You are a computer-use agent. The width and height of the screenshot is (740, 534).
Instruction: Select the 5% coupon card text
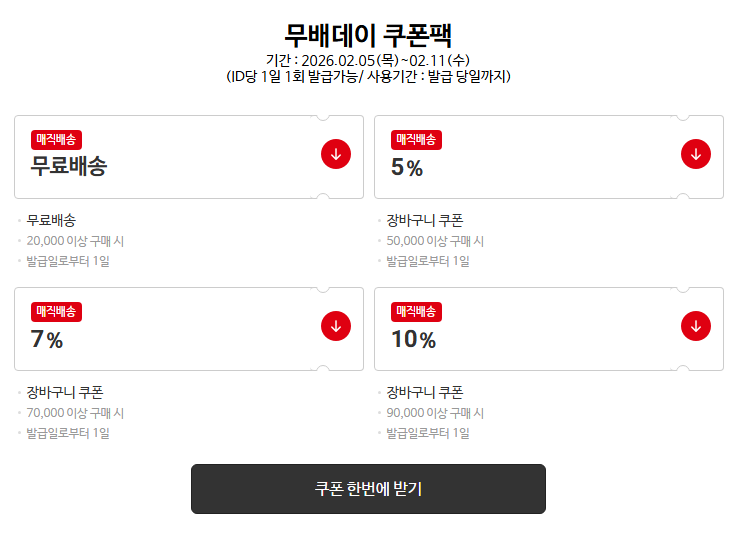[407, 167]
